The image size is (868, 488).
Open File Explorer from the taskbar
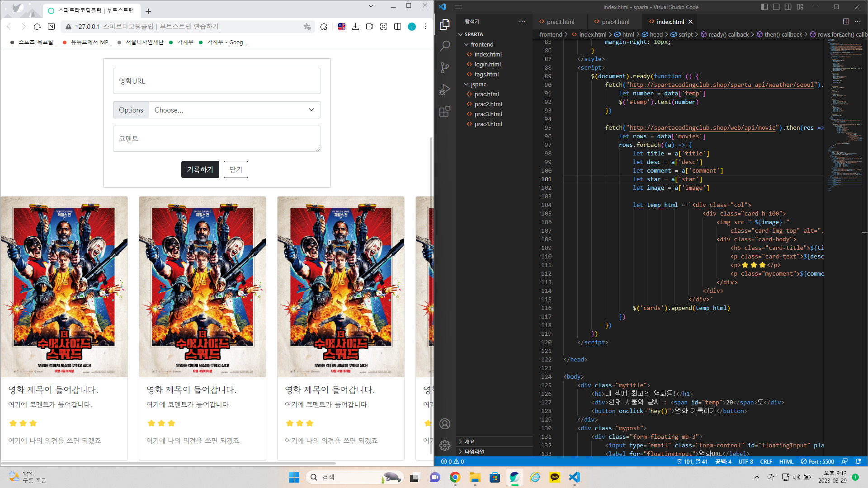475,477
